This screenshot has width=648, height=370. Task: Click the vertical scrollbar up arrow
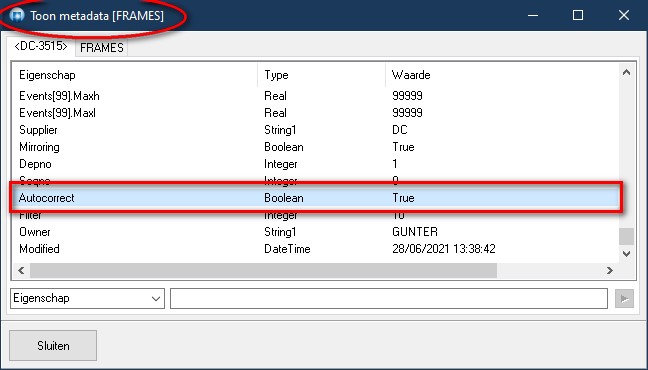pyautogui.click(x=627, y=73)
